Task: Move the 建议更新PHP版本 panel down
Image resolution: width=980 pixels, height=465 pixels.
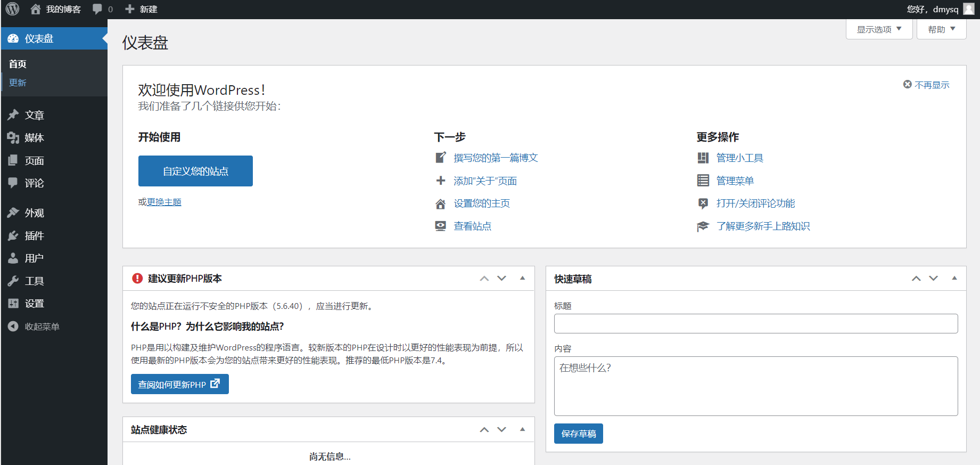Action: [502, 279]
